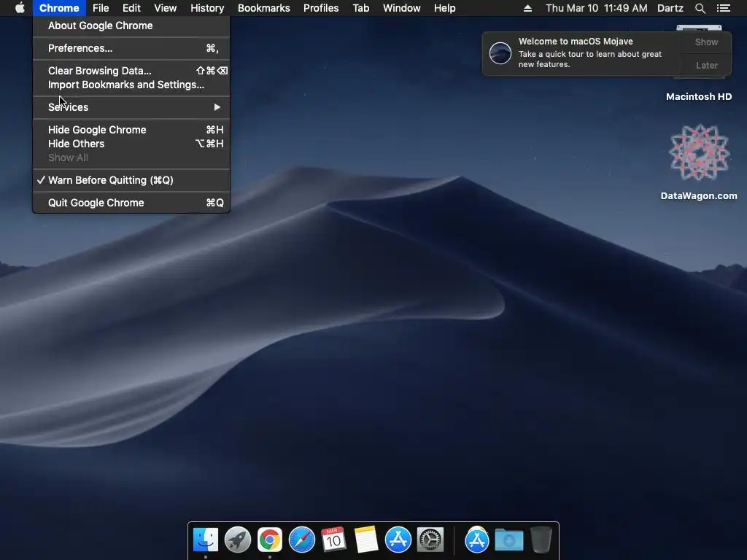Viewport: 747px width, 560px height.
Task: Open App Store icon left of System Preferences
Action: [398, 540]
